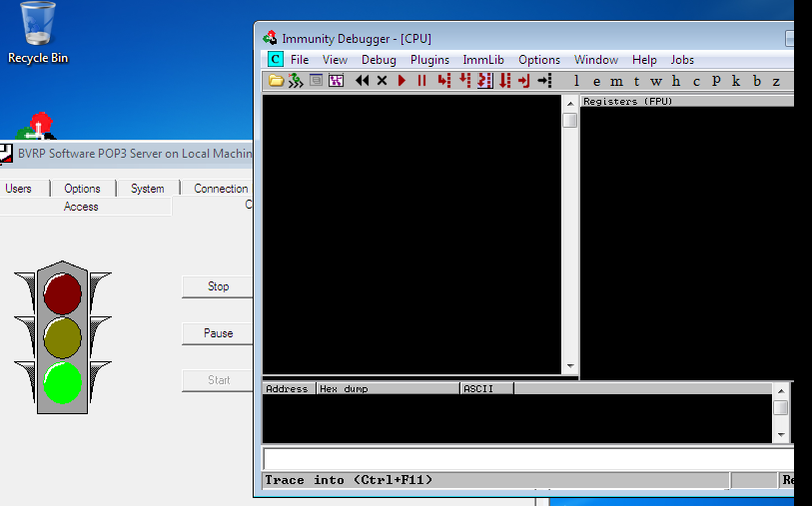Show Call stack via 'k' button
The height and width of the screenshot is (506, 812).
click(x=736, y=81)
